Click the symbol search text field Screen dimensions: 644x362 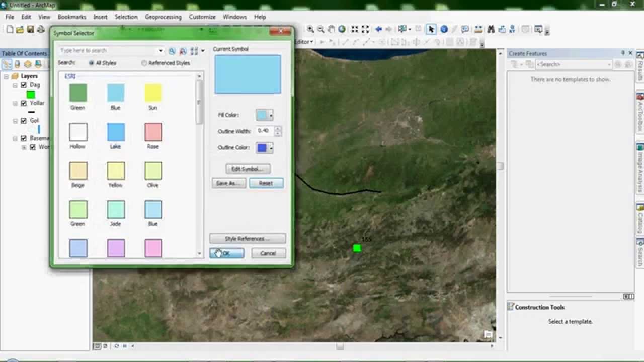coord(108,51)
